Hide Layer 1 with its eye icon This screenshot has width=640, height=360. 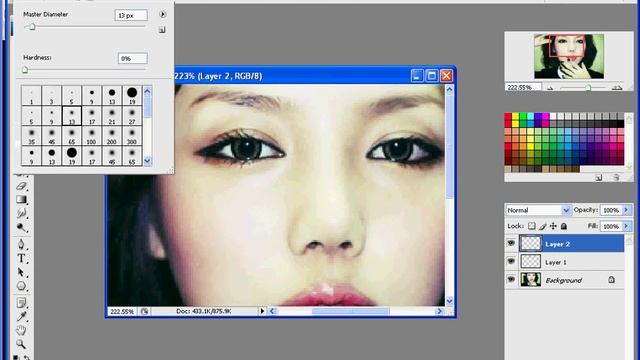(x=511, y=261)
